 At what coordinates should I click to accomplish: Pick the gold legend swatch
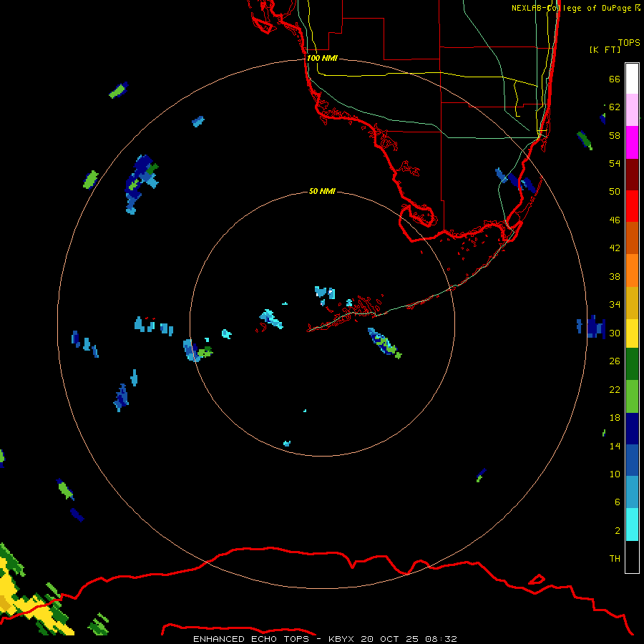click(x=632, y=303)
